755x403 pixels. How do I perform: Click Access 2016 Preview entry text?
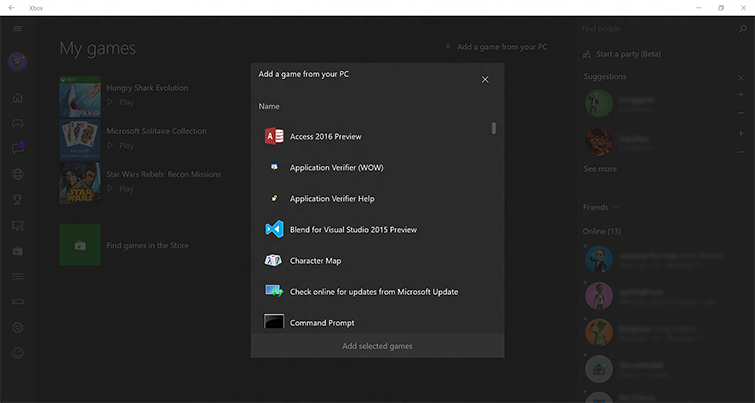tap(325, 136)
